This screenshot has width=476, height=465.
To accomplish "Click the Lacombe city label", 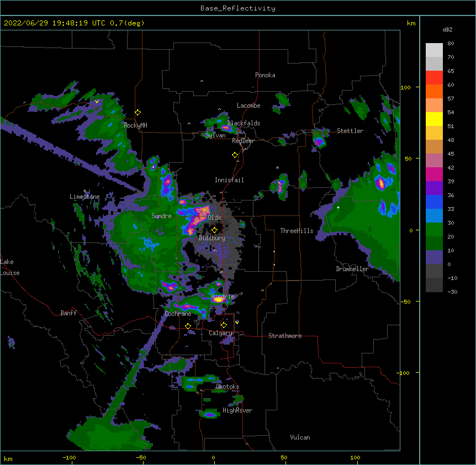I will coord(248,105).
